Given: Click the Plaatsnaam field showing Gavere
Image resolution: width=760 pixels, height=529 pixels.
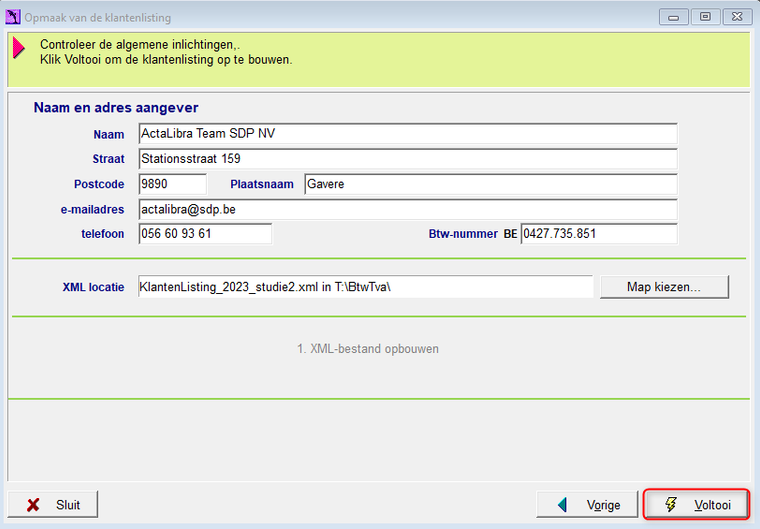Looking at the screenshot, I should [x=491, y=184].
